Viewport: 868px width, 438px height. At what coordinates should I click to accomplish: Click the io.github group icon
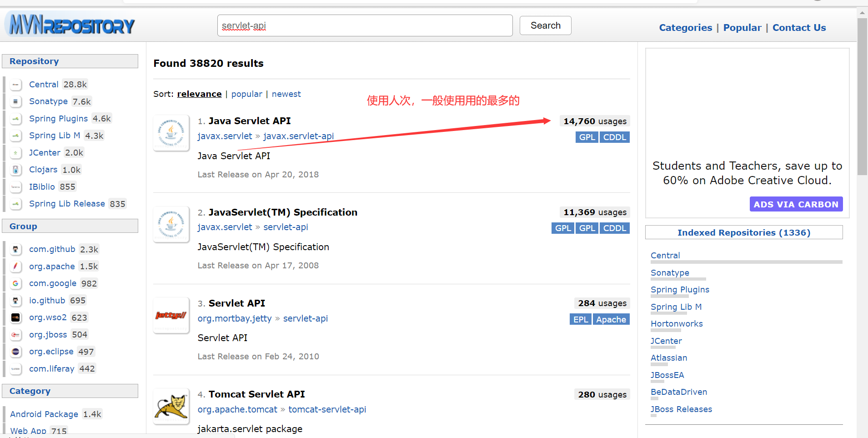click(x=16, y=301)
